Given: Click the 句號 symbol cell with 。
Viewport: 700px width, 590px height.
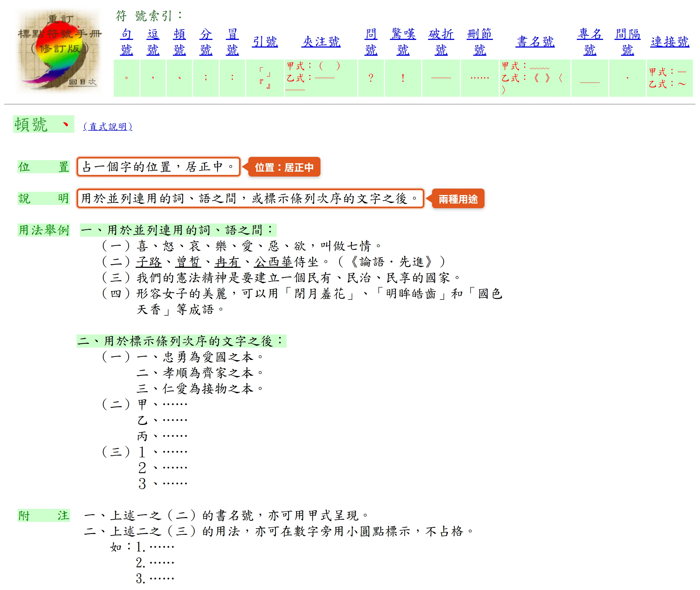Looking at the screenshot, I should click(x=127, y=78).
